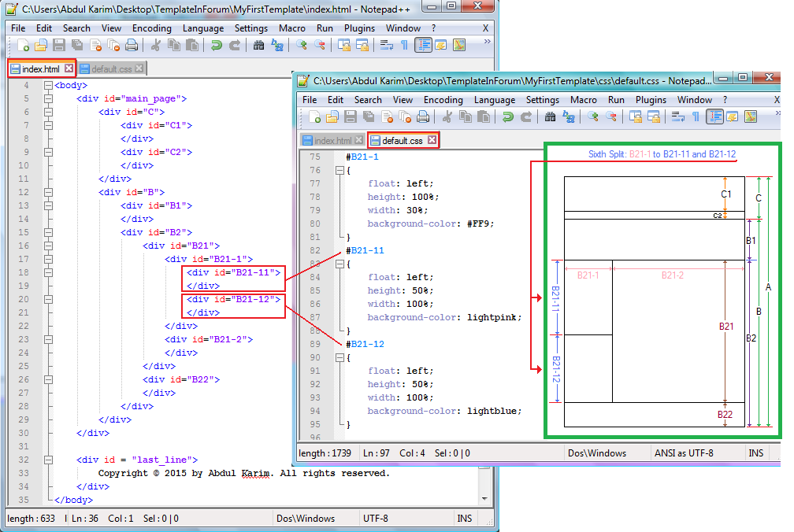Toggle Indent Guide in default.css window toolbar
The width and height of the screenshot is (794, 532).
coord(714,117)
